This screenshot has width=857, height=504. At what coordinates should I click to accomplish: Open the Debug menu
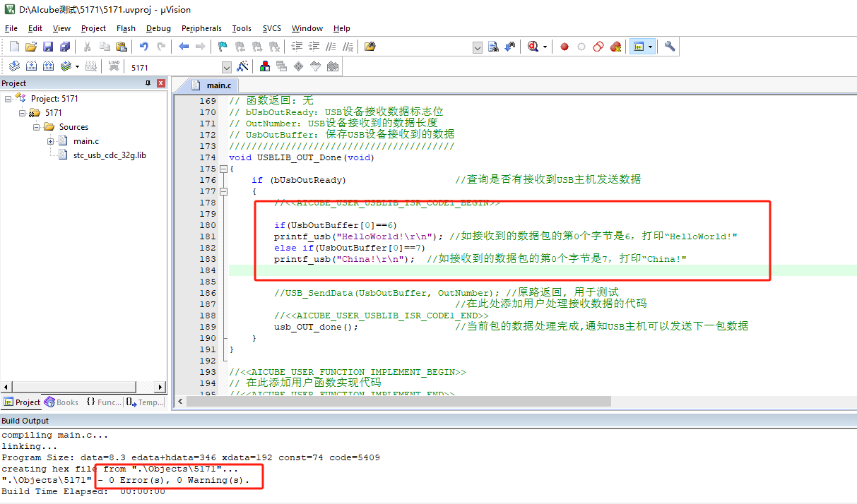158,28
